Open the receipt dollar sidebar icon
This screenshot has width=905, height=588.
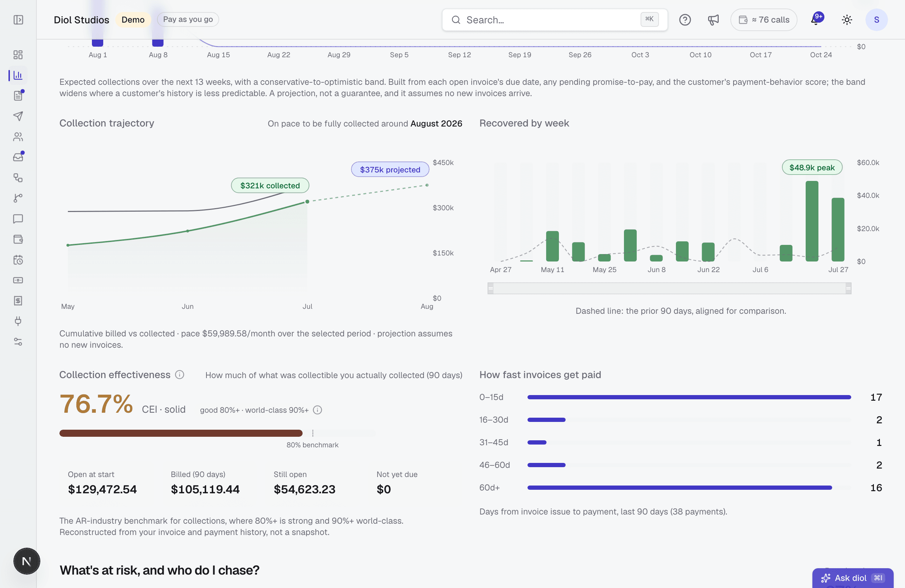coord(18,301)
